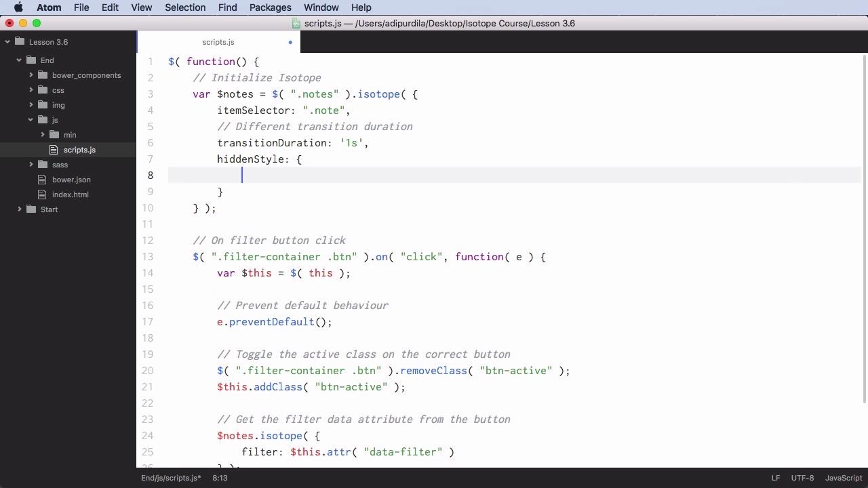The width and height of the screenshot is (868, 488).
Task: Open bower.json from the tree
Action: (x=71, y=180)
